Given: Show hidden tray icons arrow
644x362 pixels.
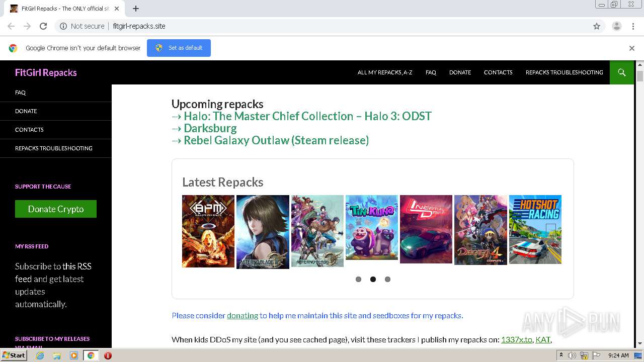Looking at the screenshot, I should tap(561, 355).
